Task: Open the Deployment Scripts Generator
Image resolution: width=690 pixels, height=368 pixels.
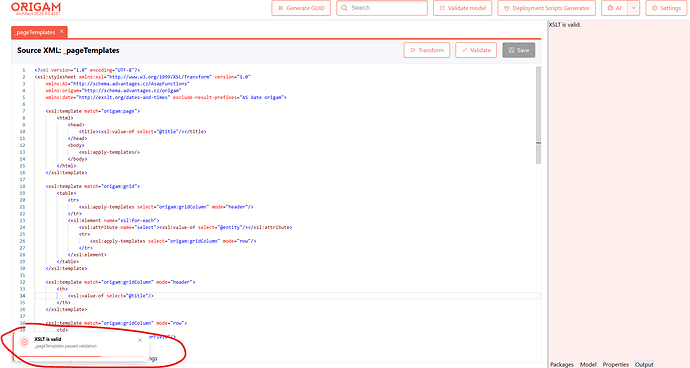Action: [547, 8]
